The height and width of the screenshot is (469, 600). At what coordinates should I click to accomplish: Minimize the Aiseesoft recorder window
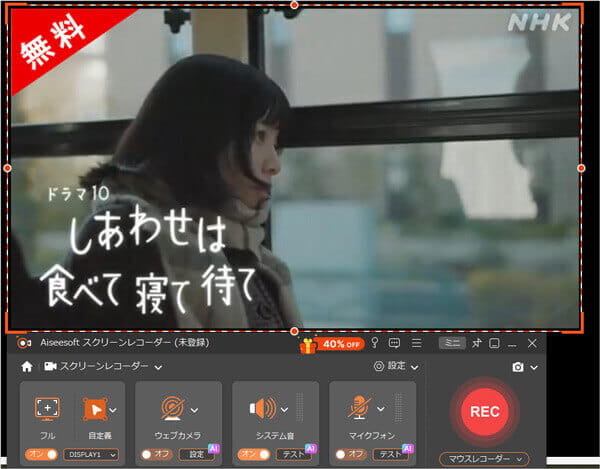click(512, 345)
